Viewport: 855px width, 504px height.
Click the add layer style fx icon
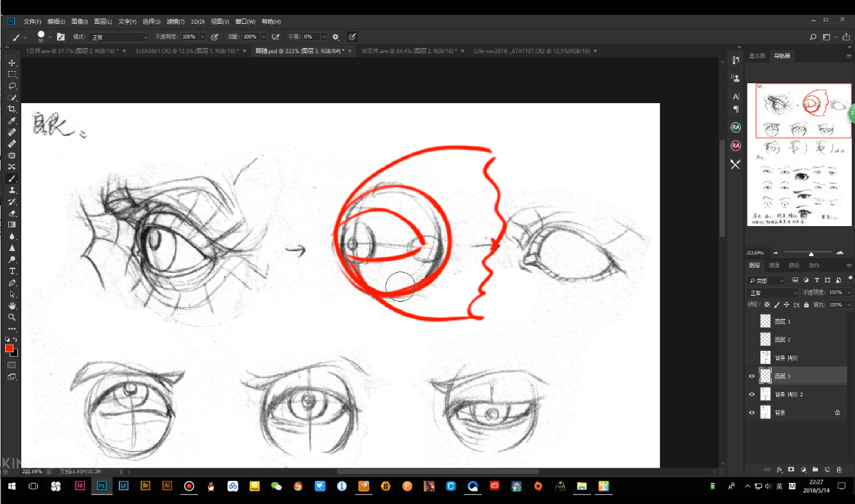[779, 469]
